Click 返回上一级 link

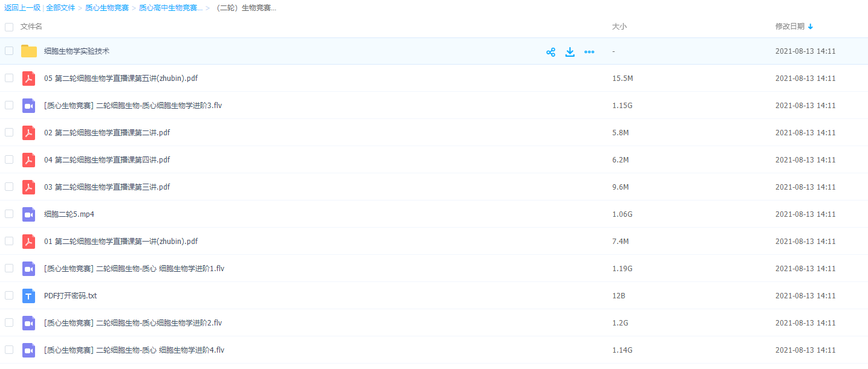point(22,8)
